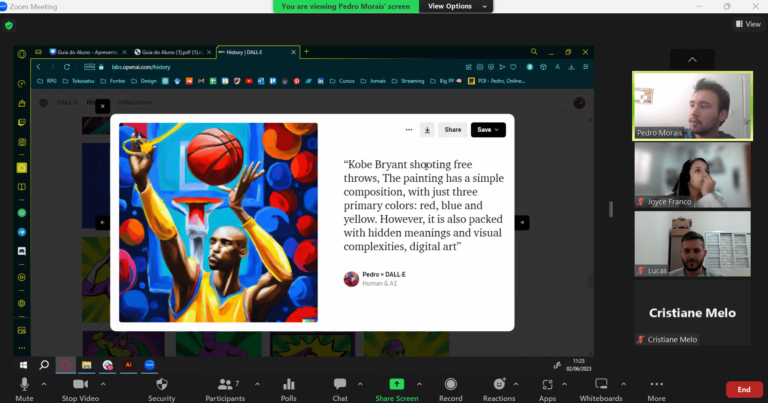This screenshot has width=768, height=403.
Task: Open File Explorer from taskbar
Action: coord(87,365)
